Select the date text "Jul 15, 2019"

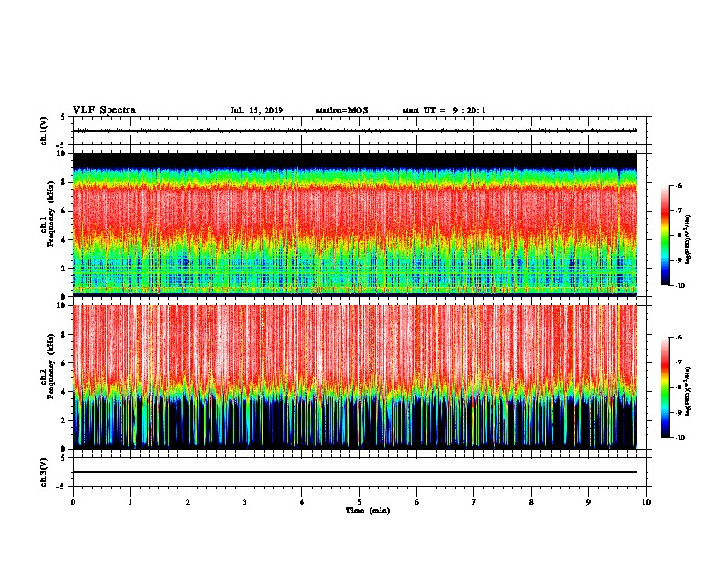pos(256,110)
